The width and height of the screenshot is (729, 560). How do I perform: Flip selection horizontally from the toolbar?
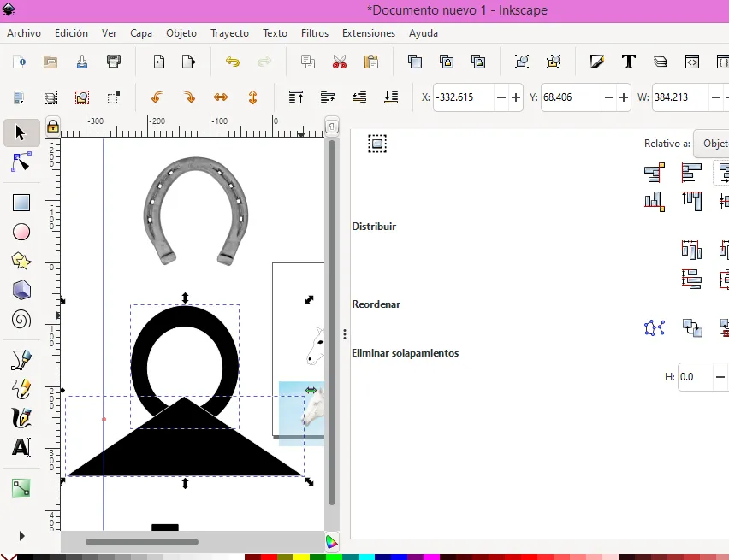click(x=221, y=97)
